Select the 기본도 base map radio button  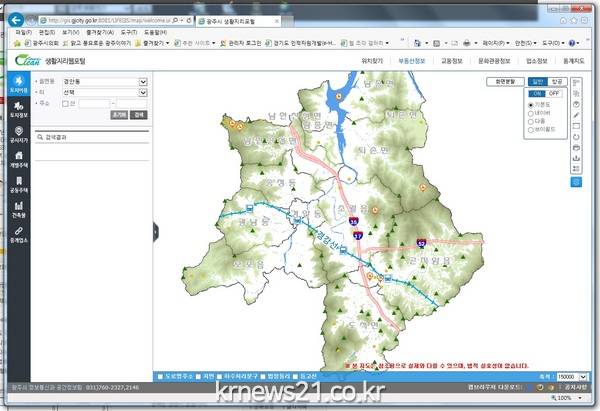point(530,104)
